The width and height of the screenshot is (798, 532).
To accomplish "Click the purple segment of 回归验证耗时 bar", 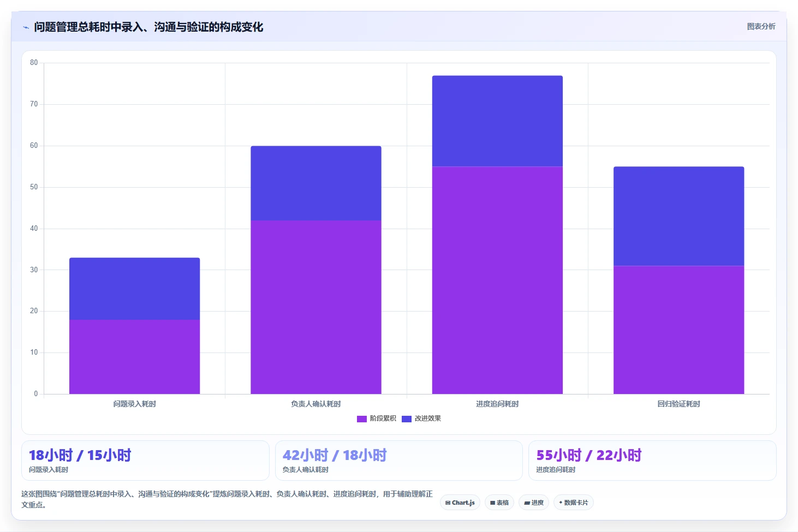I will [x=679, y=330].
